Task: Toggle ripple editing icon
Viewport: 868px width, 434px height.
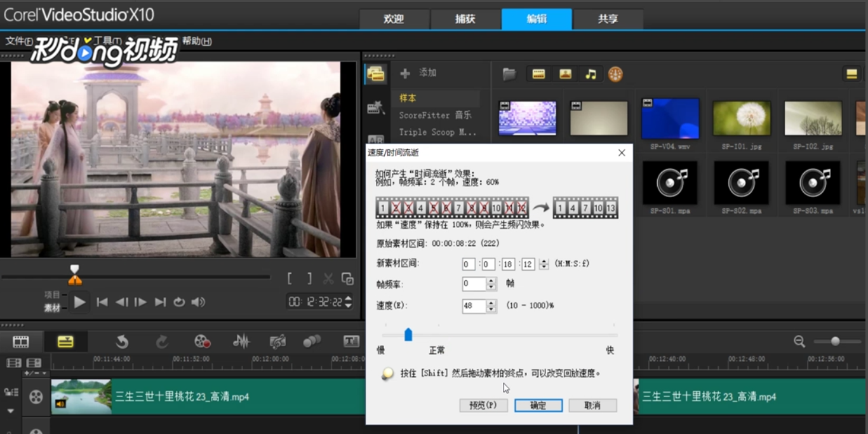Action: tap(11, 392)
